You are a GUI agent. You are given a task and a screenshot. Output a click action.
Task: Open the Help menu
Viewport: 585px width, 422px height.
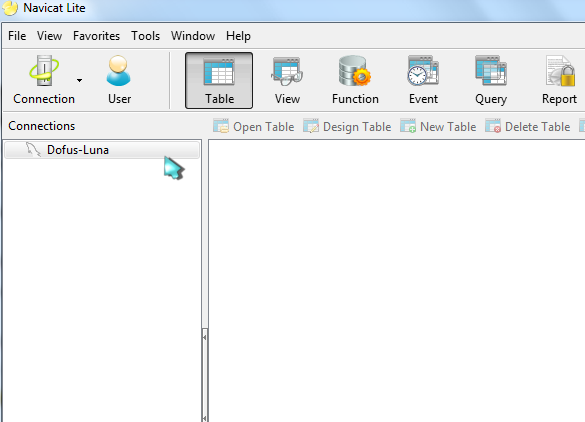(238, 36)
